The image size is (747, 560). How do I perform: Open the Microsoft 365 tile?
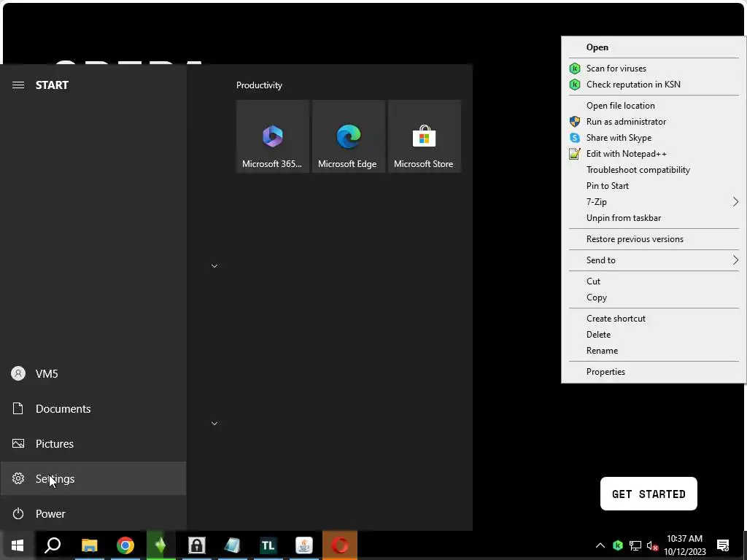(273, 136)
